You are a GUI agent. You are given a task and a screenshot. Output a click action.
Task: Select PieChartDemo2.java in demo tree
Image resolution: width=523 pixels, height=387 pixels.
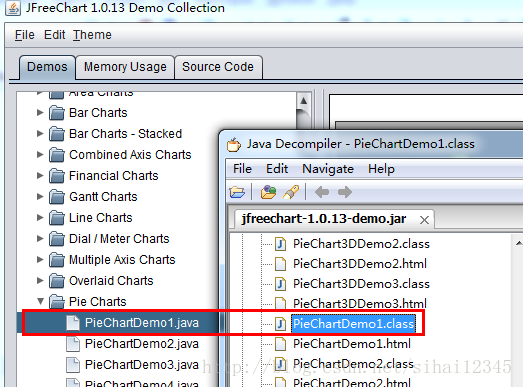pyautogui.click(x=142, y=344)
